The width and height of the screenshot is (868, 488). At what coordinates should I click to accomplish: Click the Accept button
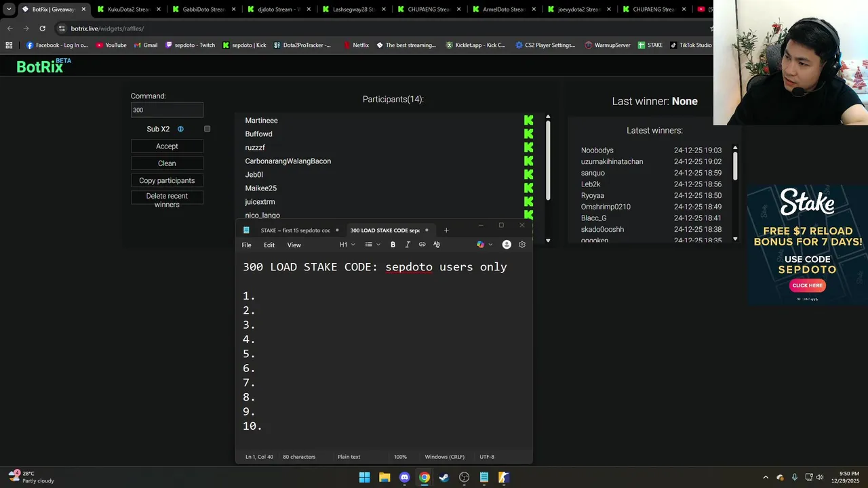click(167, 146)
